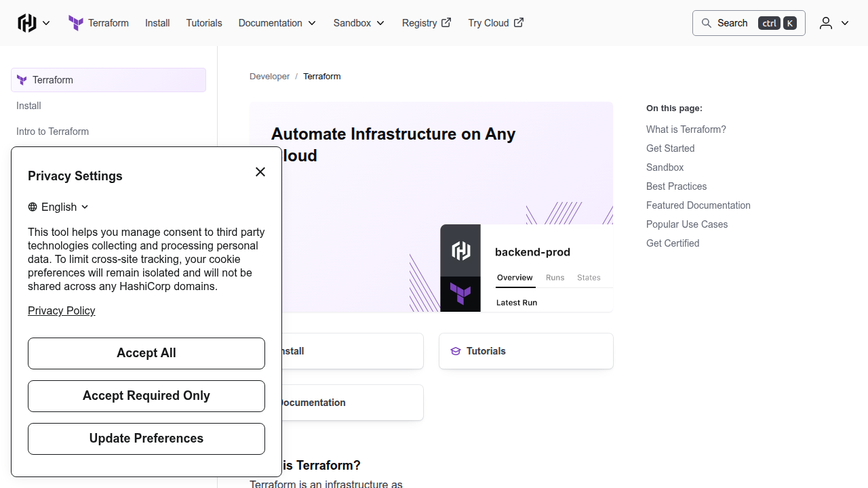Click the user account icon
Image resolution: width=868 pixels, height=488 pixels.
(825, 23)
